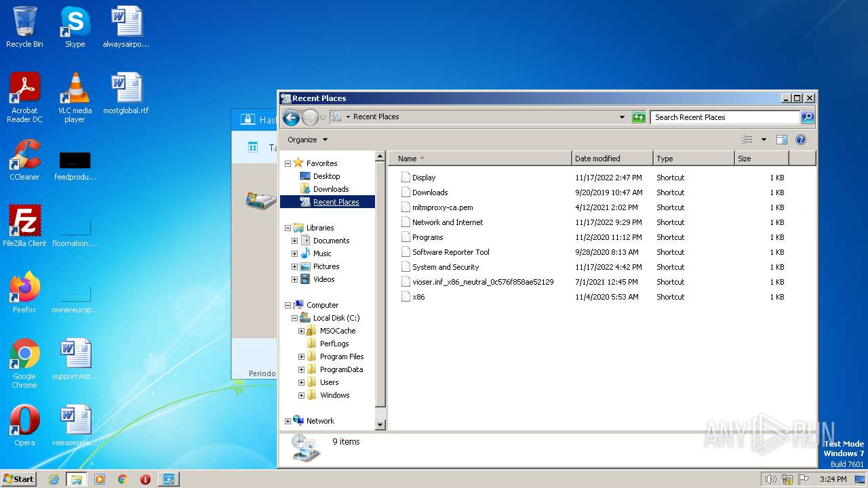Image resolution: width=868 pixels, height=488 pixels.
Task: Open mostglobal.rtf document icon
Action: [126, 94]
